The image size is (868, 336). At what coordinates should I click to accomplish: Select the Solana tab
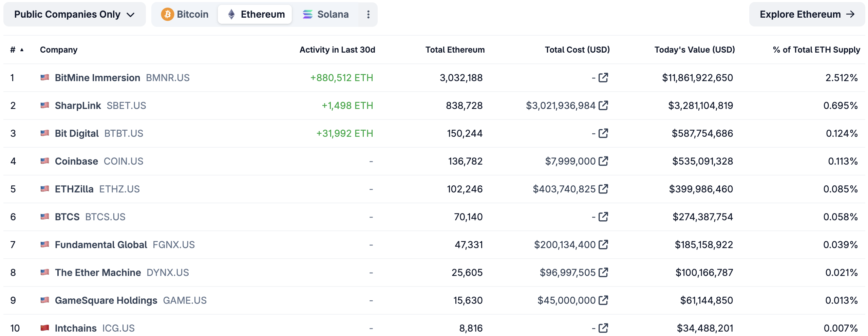[x=325, y=14]
